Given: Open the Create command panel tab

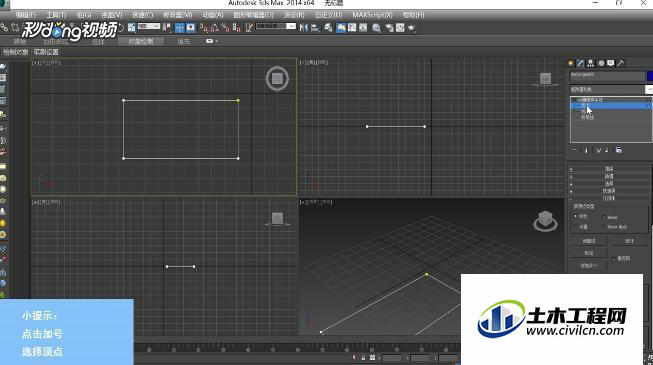Looking at the screenshot, I should click(571, 63).
